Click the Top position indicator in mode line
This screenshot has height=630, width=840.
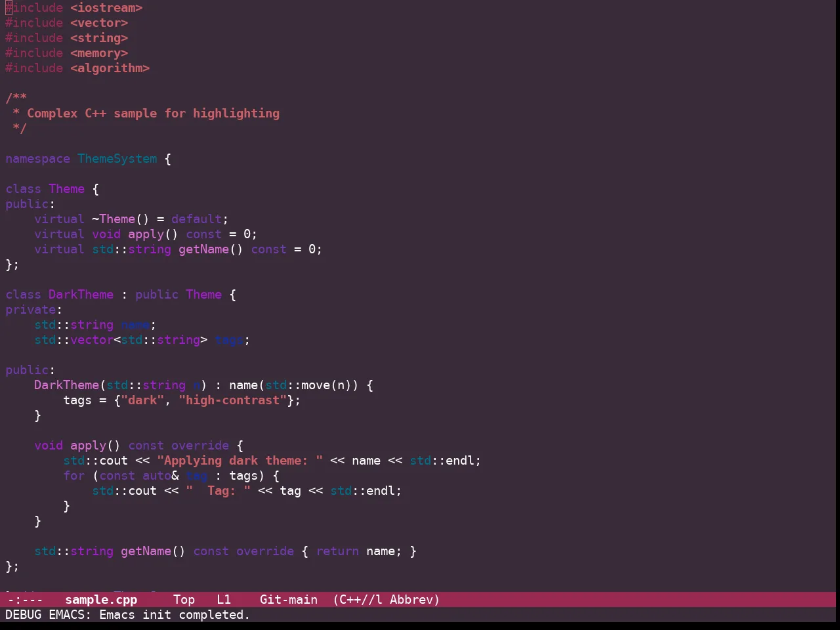(x=184, y=600)
